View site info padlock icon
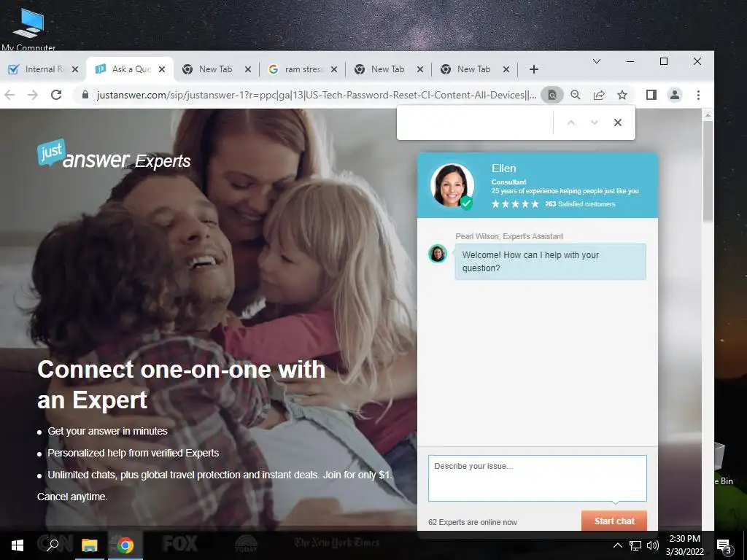The image size is (747, 560). tap(85, 95)
